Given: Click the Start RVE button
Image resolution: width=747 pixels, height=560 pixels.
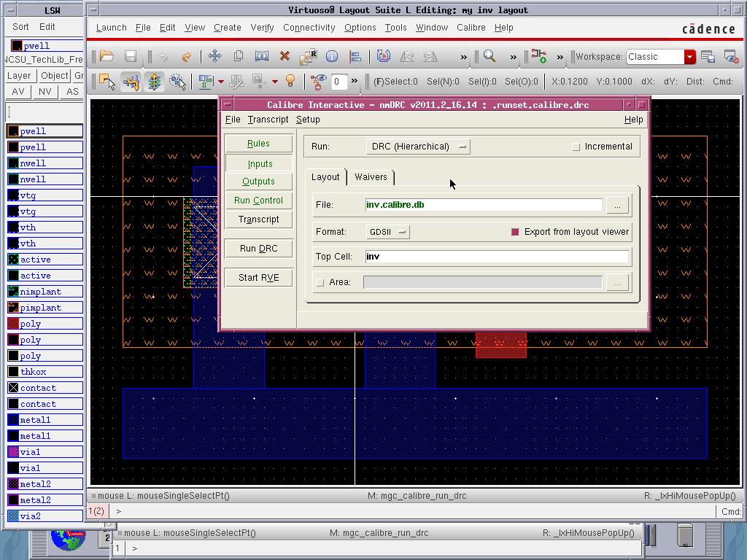Looking at the screenshot, I should tap(259, 278).
